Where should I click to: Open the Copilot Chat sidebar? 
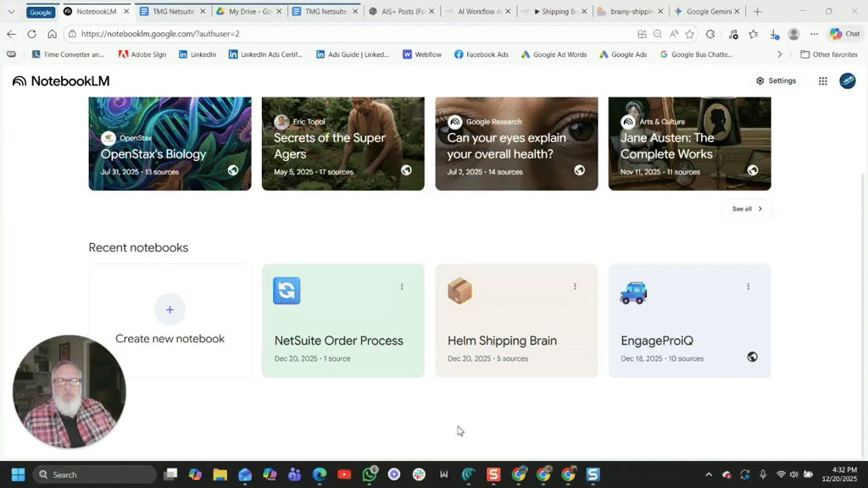click(x=845, y=34)
